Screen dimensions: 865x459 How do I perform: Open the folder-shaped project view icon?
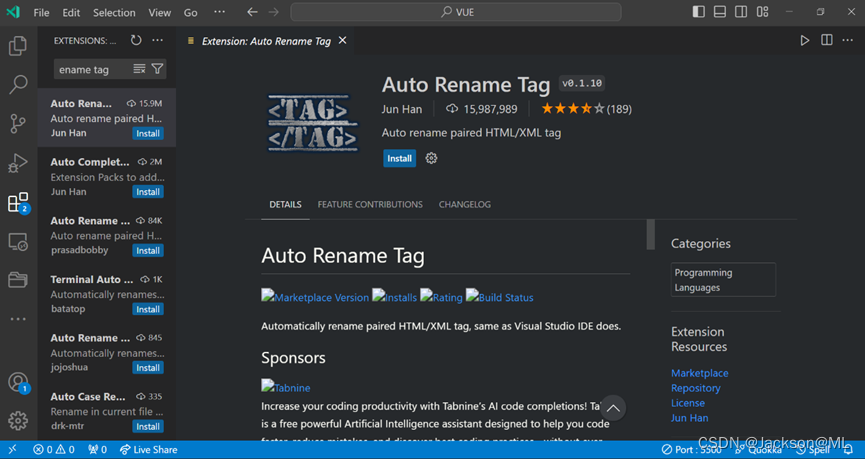[18, 280]
